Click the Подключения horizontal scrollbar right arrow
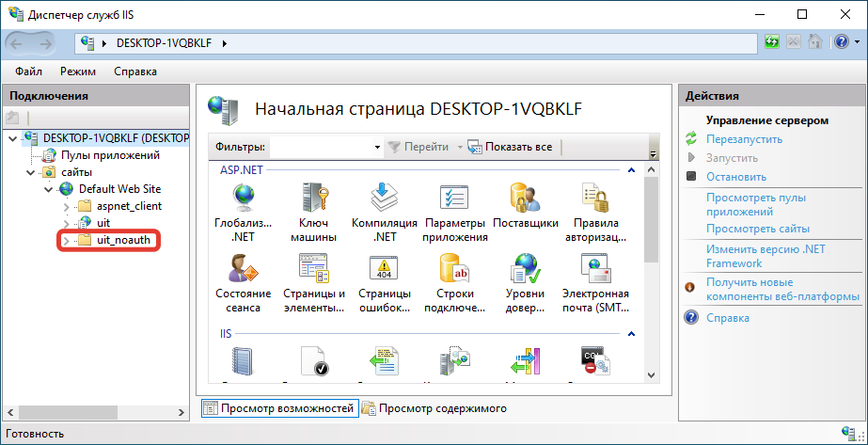Image resolution: width=868 pixels, height=445 pixels. tap(182, 412)
